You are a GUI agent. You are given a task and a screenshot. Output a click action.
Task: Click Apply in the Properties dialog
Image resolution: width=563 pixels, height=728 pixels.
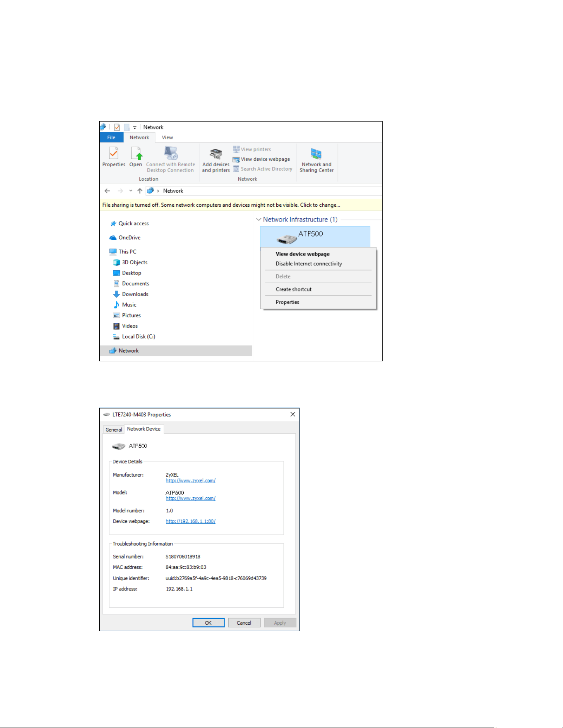280,623
